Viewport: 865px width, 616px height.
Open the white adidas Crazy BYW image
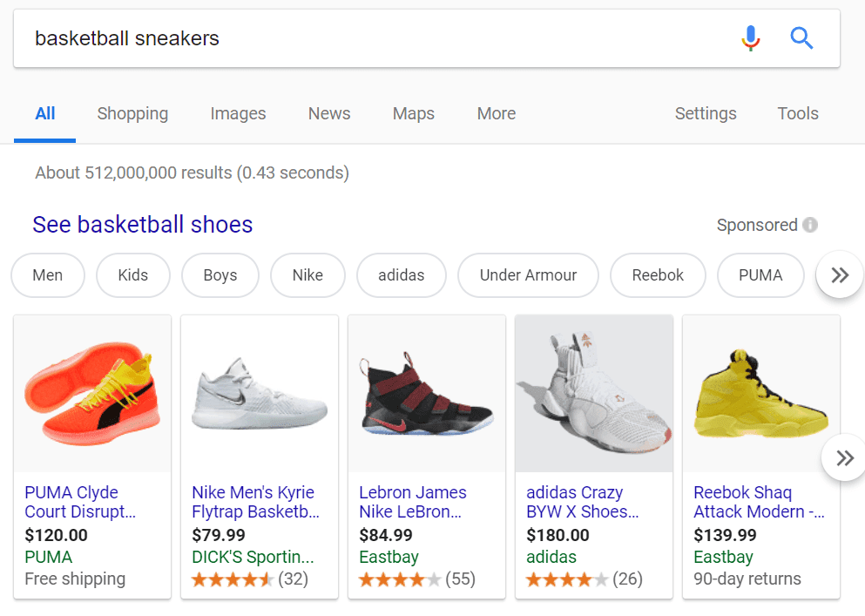[x=594, y=394]
